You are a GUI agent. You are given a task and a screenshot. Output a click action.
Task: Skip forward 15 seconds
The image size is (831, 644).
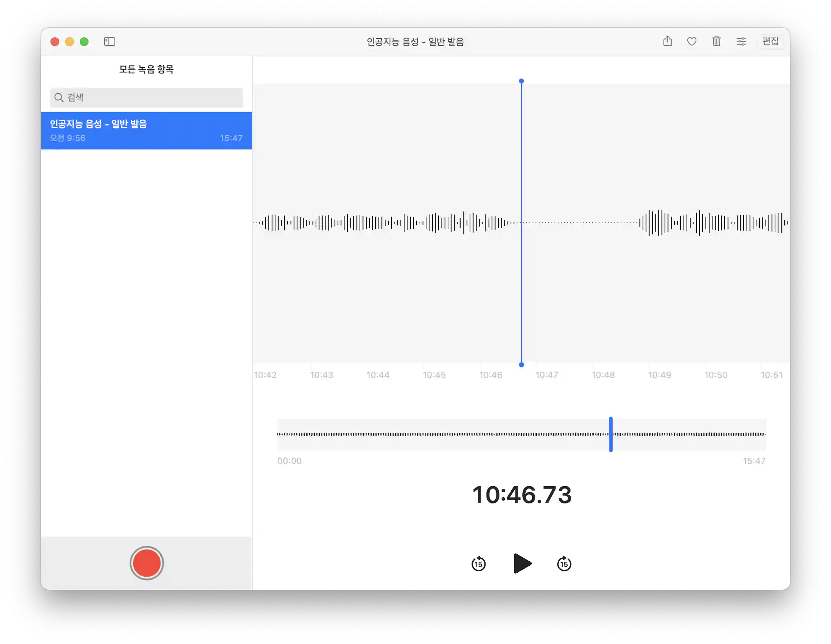pos(564,564)
